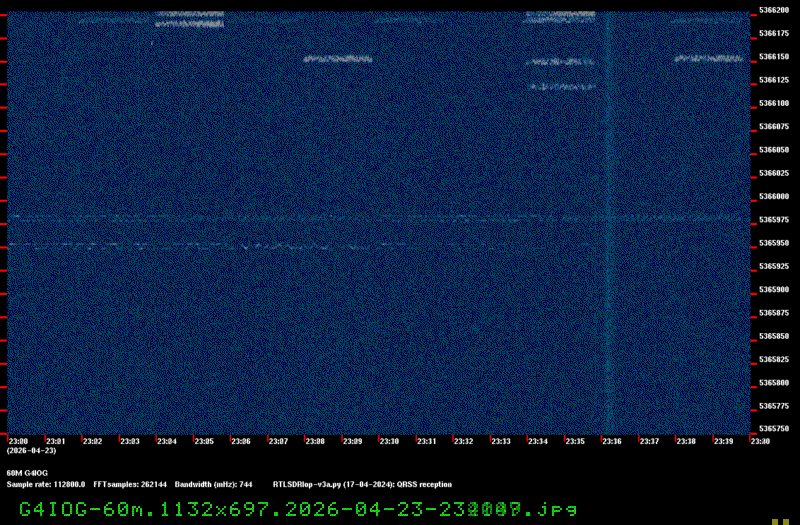Image resolution: width=800 pixels, height=525 pixels.
Task: Click the (2026-04-23) date label
Action: tap(32, 451)
